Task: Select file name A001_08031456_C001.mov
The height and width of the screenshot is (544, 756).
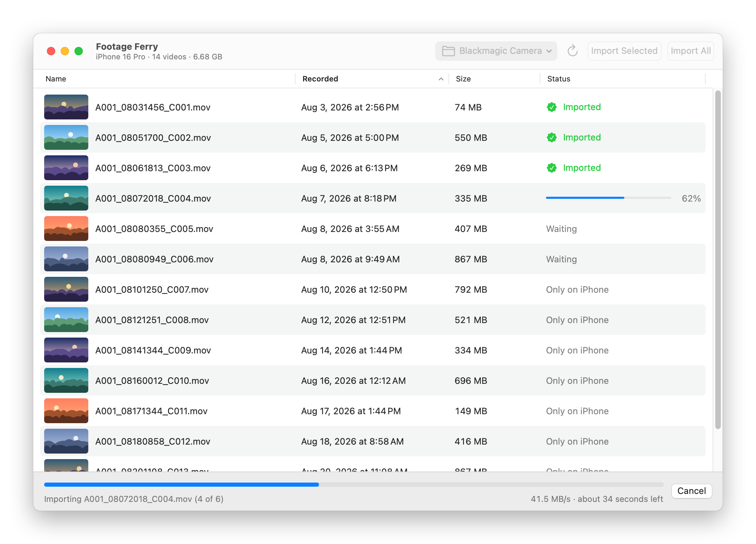Action: pos(153,107)
